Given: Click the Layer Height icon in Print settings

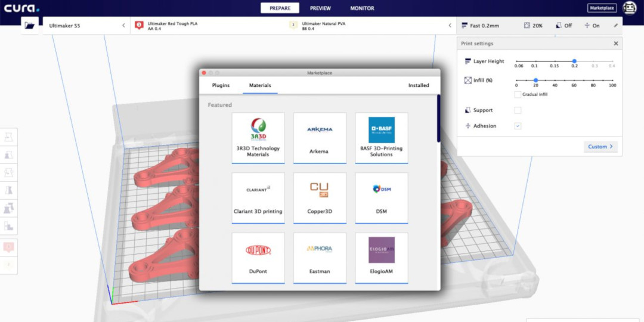Looking at the screenshot, I should coord(467,61).
